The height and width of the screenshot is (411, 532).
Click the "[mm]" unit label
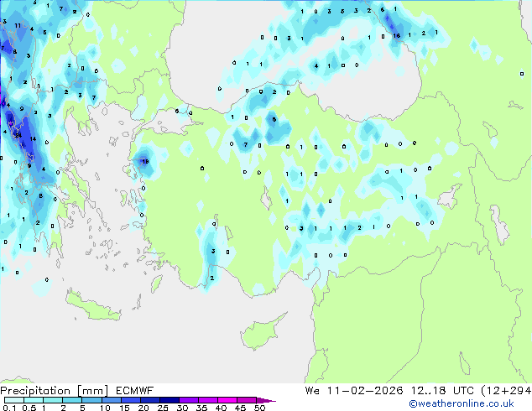pos(92,391)
